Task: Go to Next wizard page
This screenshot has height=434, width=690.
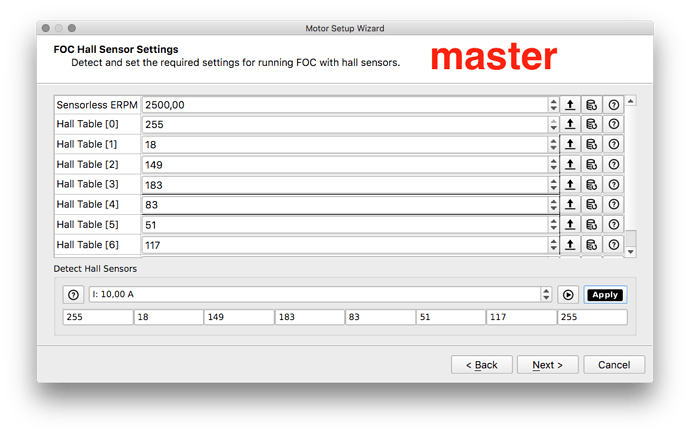Action: coord(547,365)
